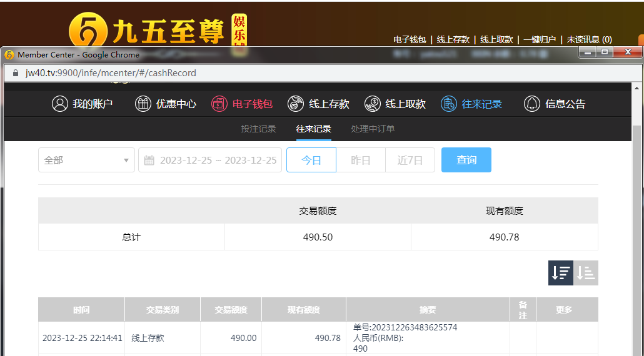644x356 pixels.
Task: Sort records in descending order
Action: 561,273
